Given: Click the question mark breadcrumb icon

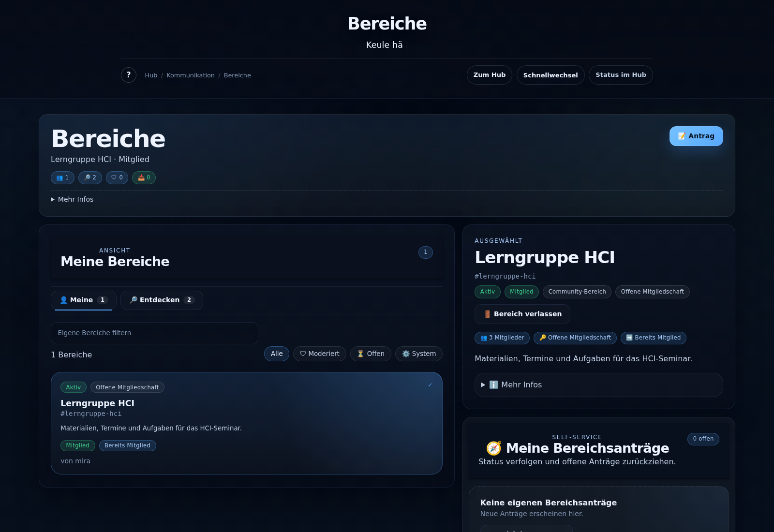Looking at the screenshot, I should [x=128, y=75].
